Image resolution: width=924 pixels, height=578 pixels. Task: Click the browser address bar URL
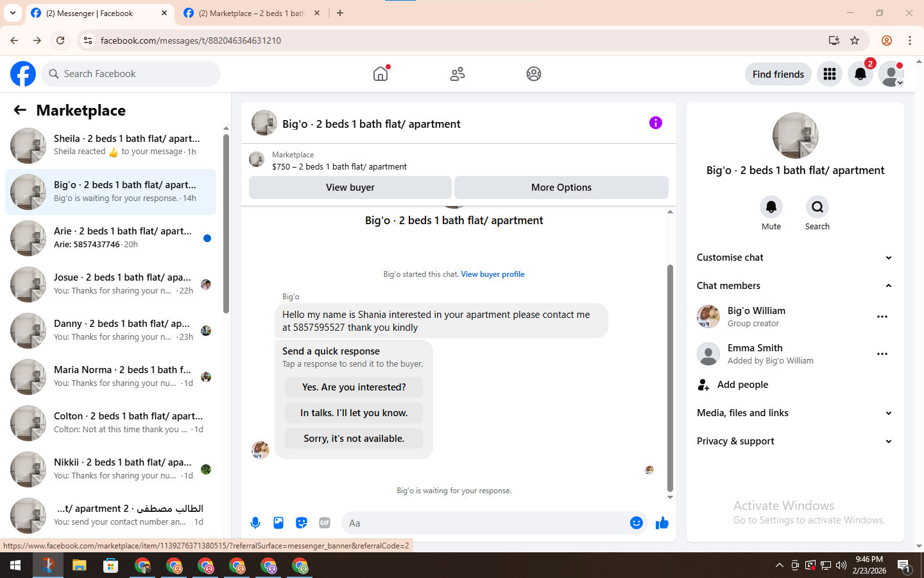pyautogui.click(x=191, y=40)
